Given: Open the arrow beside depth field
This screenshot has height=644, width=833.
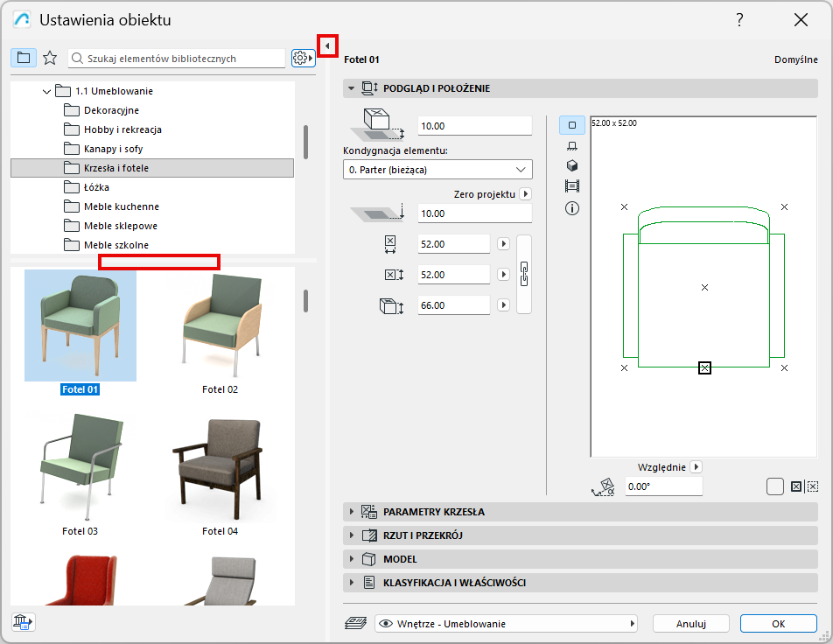Looking at the screenshot, I should [504, 275].
